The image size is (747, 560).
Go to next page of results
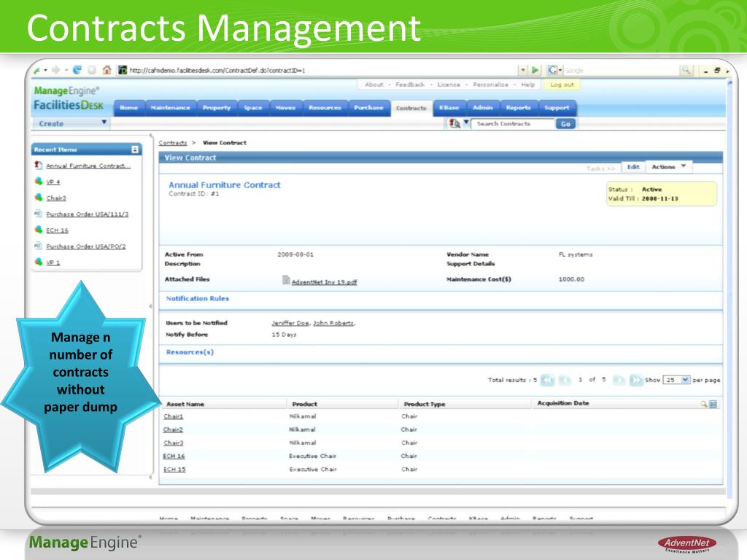[619, 379]
